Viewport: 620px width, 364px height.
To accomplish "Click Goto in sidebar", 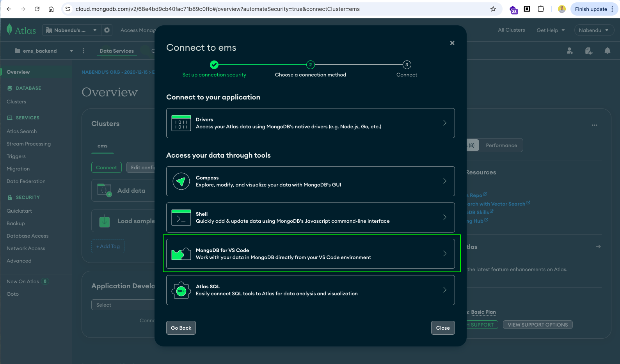I will (x=12, y=294).
